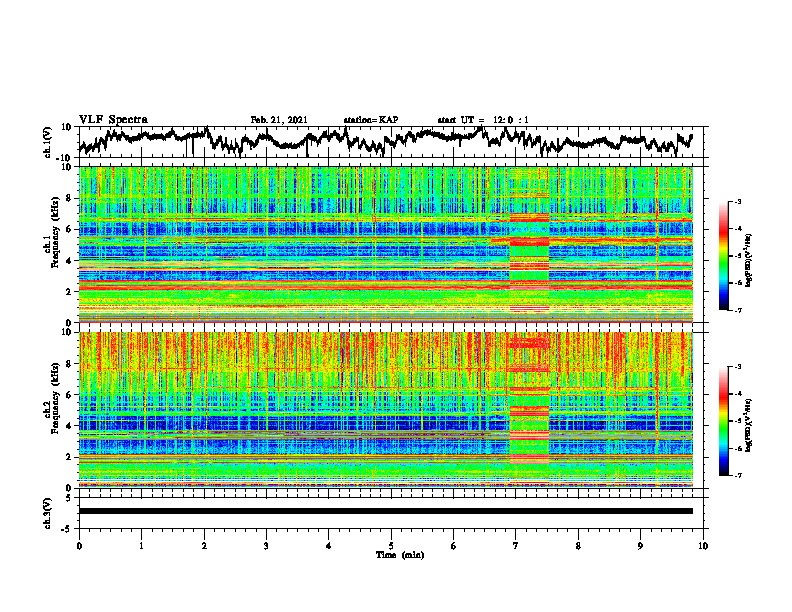
Task: Click time axis tick label '9'
Action: click(640, 546)
